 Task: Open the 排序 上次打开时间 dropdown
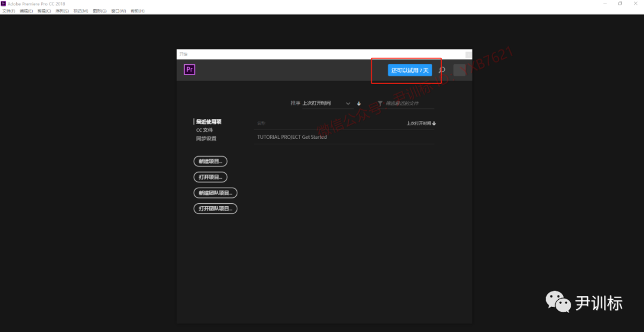pyautogui.click(x=327, y=104)
